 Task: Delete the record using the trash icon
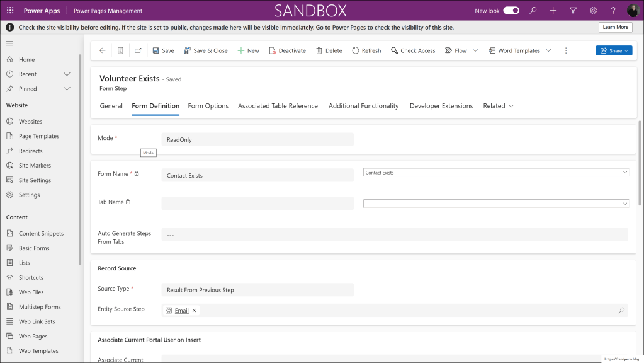click(x=329, y=50)
